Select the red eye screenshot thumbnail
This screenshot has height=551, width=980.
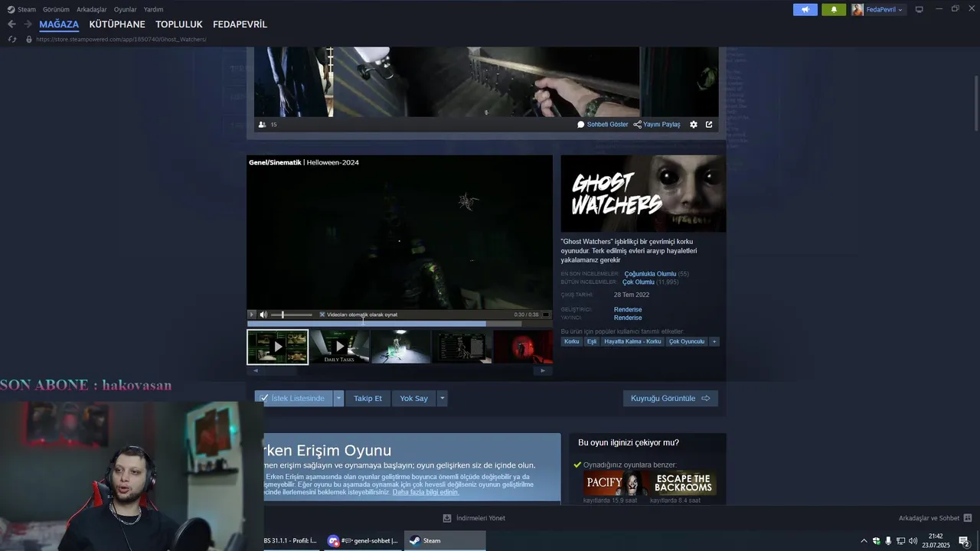[x=523, y=347]
